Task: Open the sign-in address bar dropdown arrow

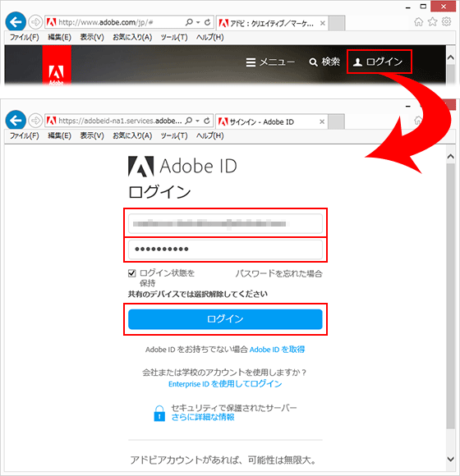Action: tap(198, 121)
